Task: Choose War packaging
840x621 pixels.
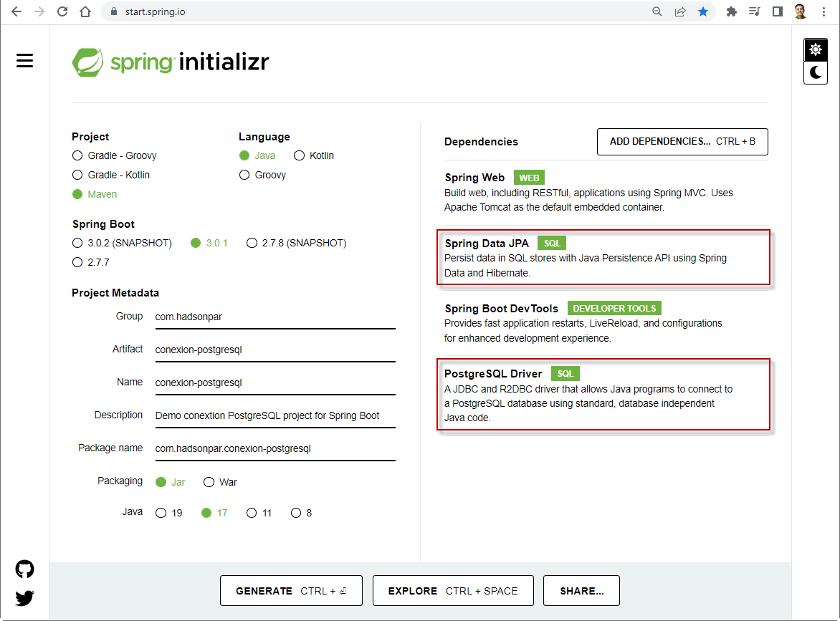Action: (x=220, y=482)
